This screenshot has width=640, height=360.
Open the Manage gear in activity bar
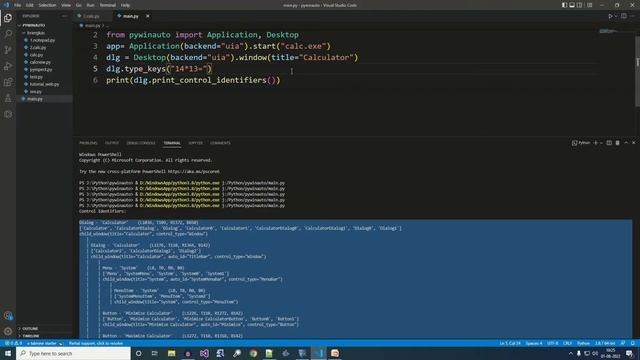coord(8,331)
